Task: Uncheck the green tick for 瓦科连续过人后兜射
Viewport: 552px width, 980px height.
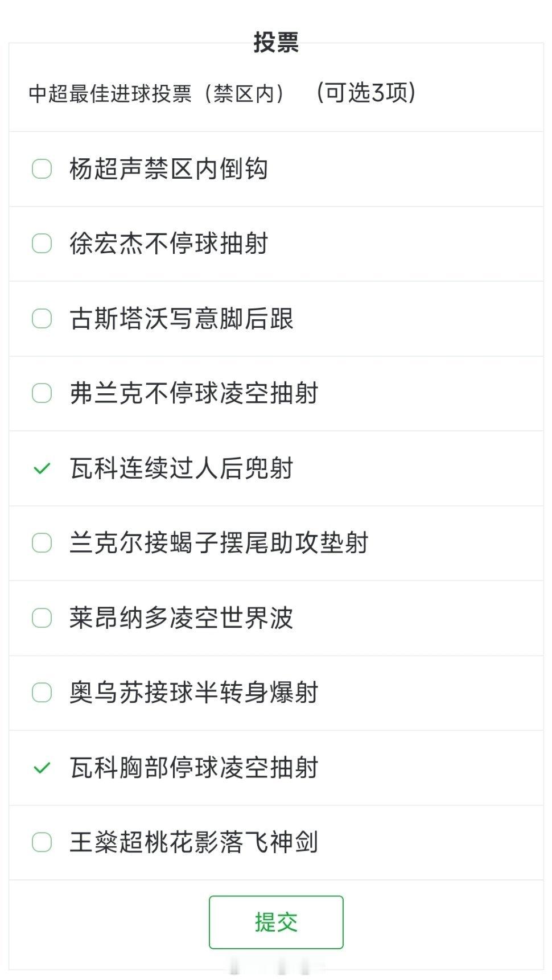Action: click(42, 468)
